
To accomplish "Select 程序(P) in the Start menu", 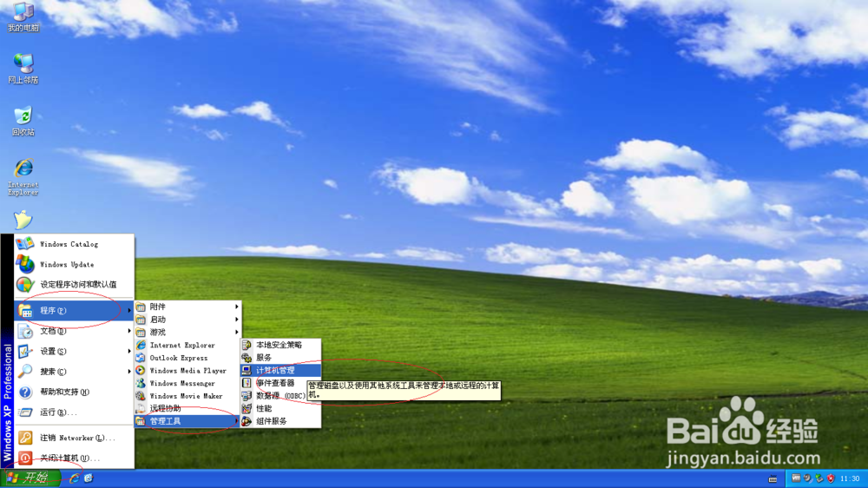I will (74, 310).
